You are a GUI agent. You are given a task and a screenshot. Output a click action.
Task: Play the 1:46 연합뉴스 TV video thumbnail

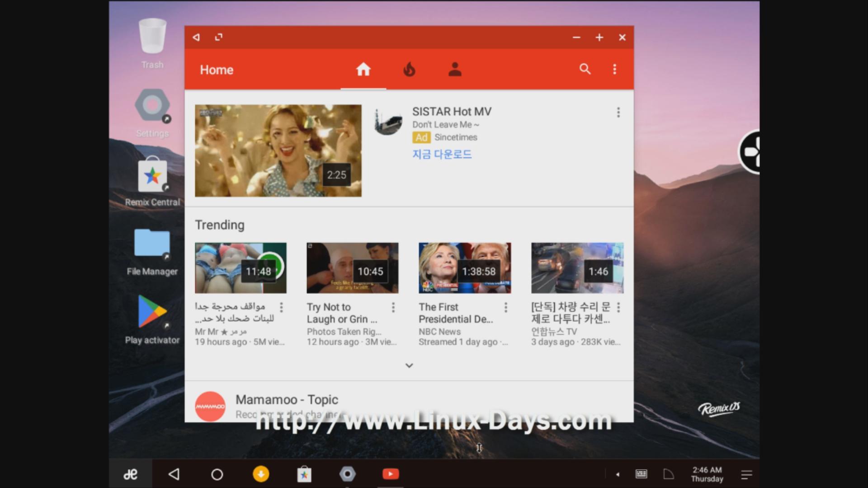pos(577,268)
